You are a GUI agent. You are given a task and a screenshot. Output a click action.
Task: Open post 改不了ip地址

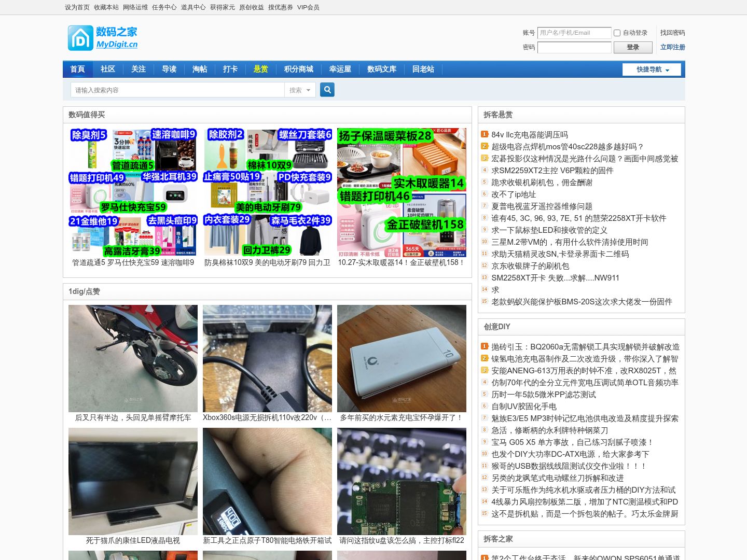tap(514, 194)
